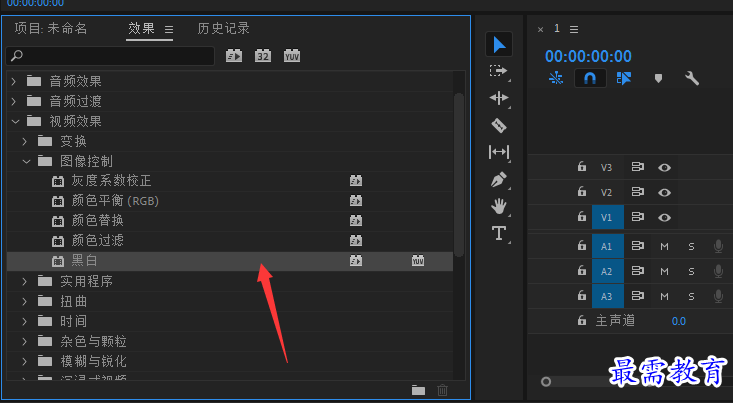Solo audio track A1
The height and width of the screenshot is (403, 733).
coord(691,246)
